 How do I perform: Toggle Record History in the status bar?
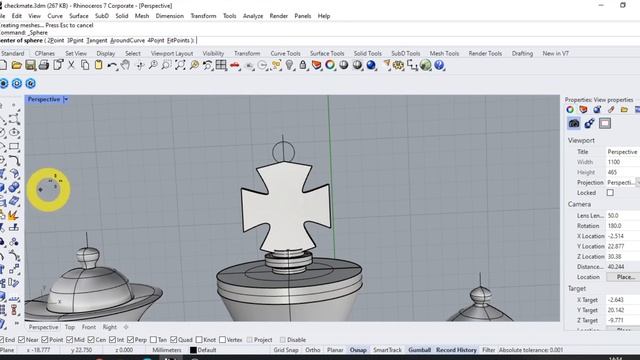click(x=456, y=350)
